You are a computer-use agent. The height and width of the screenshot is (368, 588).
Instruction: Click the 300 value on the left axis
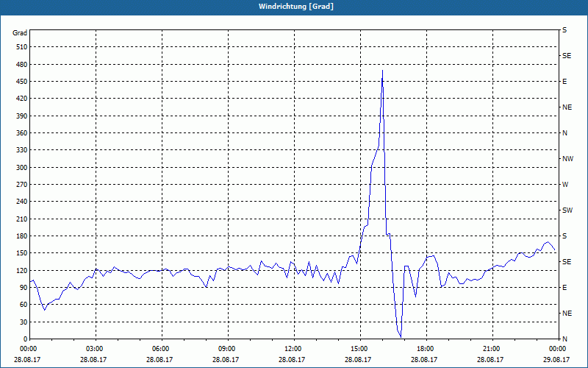(x=22, y=168)
